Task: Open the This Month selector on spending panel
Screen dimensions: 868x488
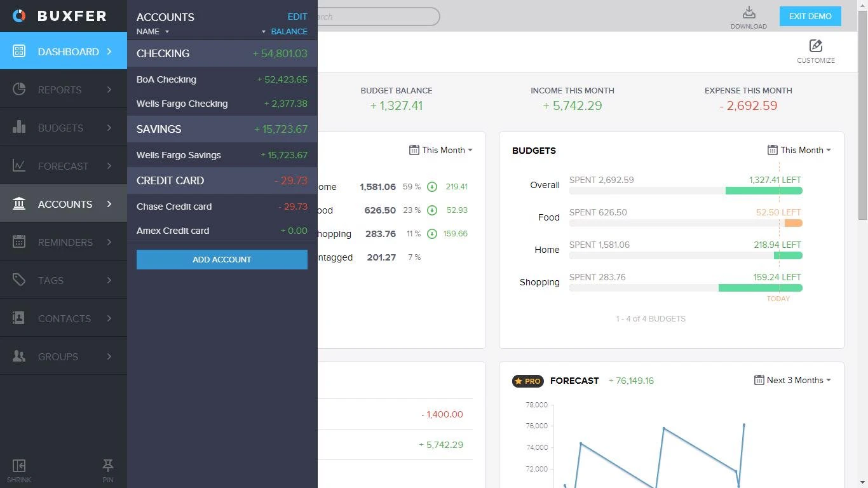Action: (441, 150)
